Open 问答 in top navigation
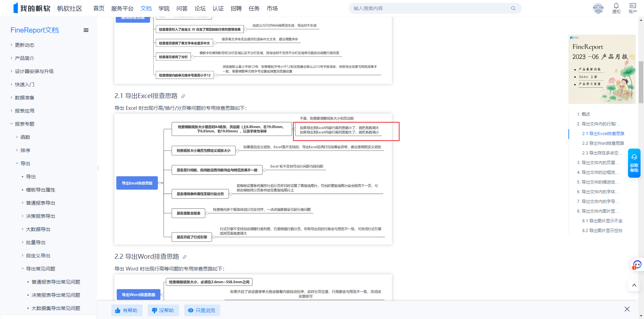Image resolution: width=644 pixels, height=319 pixels. click(x=182, y=8)
